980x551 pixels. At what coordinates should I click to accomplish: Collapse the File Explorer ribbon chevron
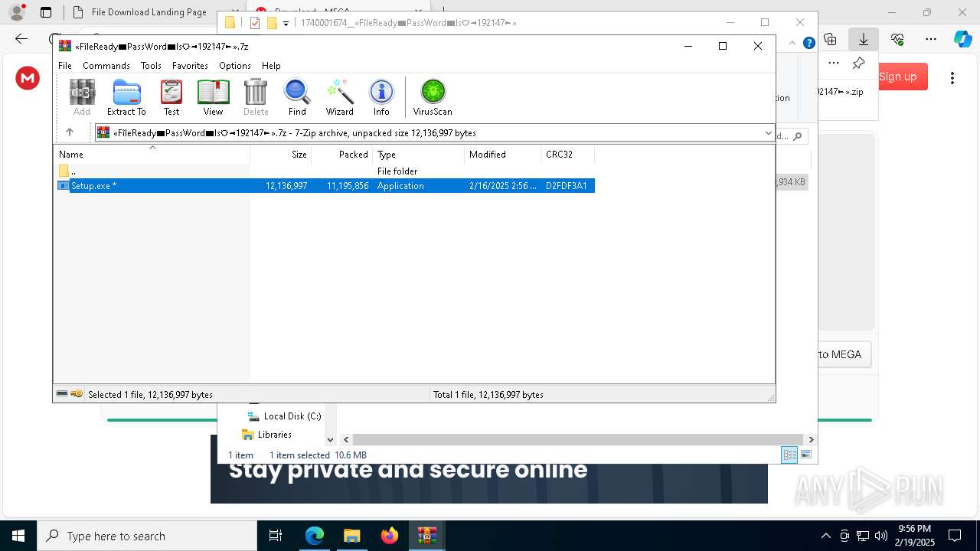(793, 43)
